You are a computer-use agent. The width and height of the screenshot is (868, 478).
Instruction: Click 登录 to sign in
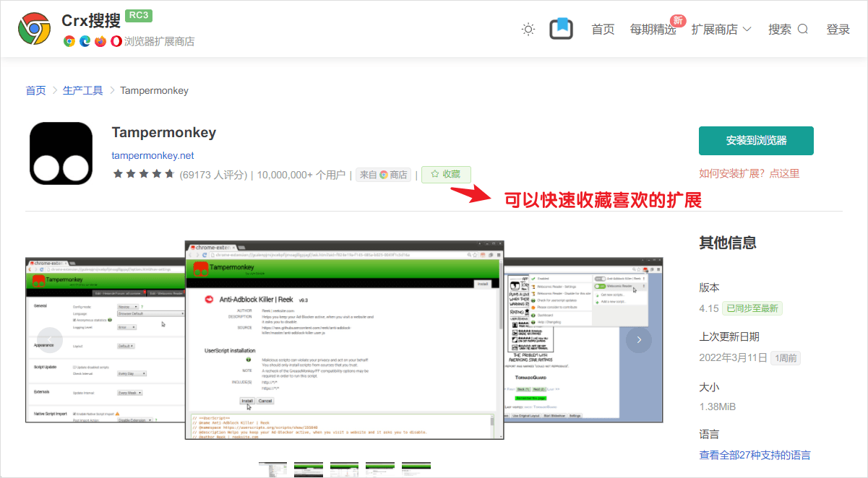click(838, 30)
